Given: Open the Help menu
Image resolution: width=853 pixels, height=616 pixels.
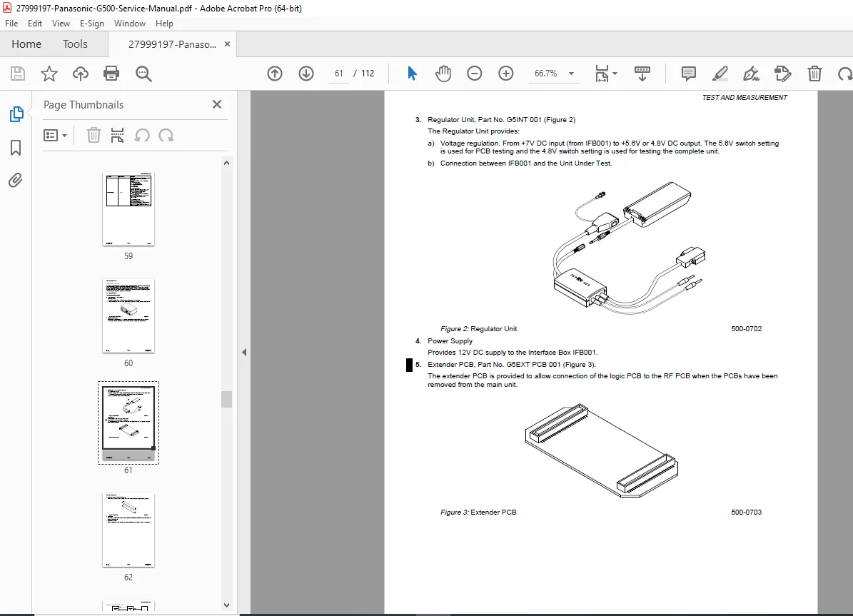Looking at the screenshot, I should (x=164, y=24).
